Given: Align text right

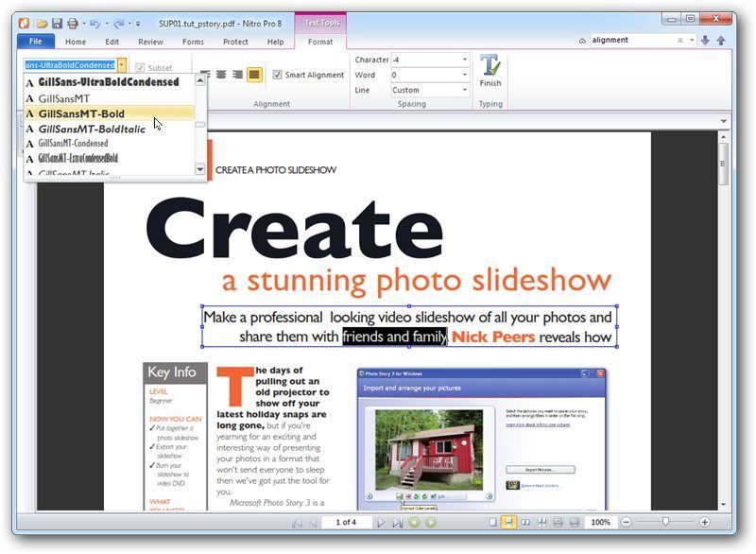Looking at the screenshot, I should (237, 75).
